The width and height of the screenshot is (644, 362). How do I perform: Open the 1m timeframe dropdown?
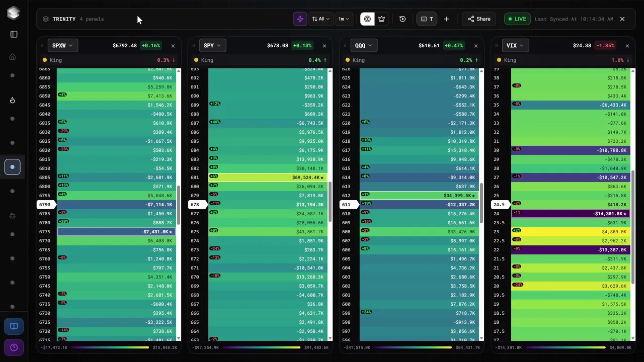pyautogui.click(x=344, y=19)
